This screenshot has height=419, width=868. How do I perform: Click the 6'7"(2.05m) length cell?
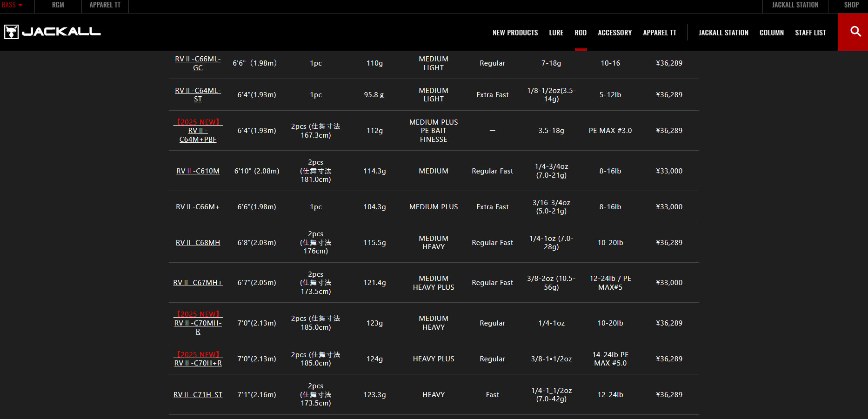click(257, 283)
